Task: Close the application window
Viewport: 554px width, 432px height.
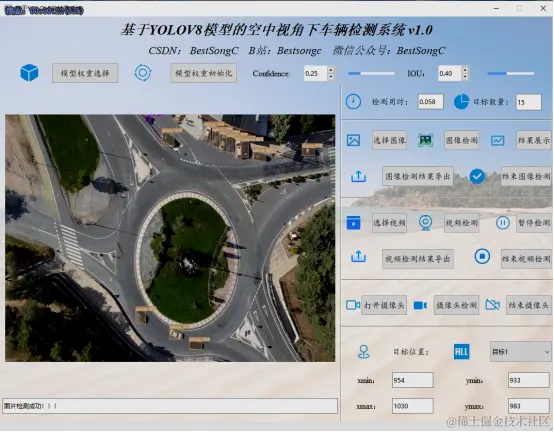Action: (x=543, y=8)
